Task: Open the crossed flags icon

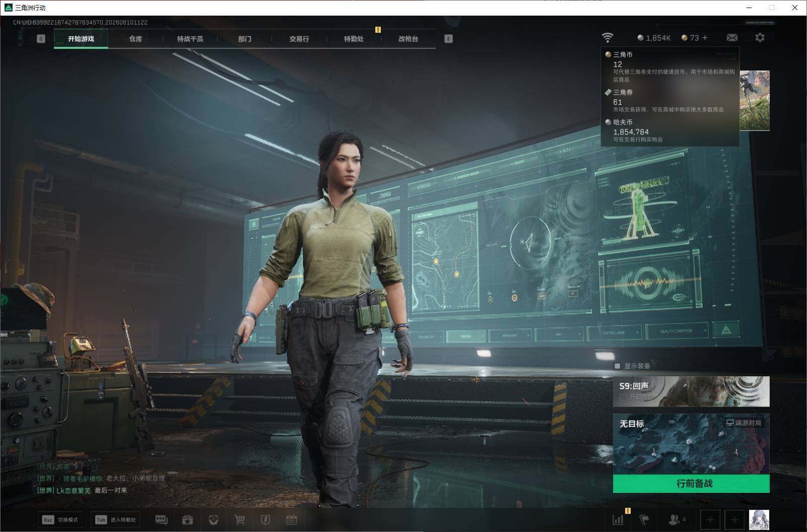Action: [644, 520]
